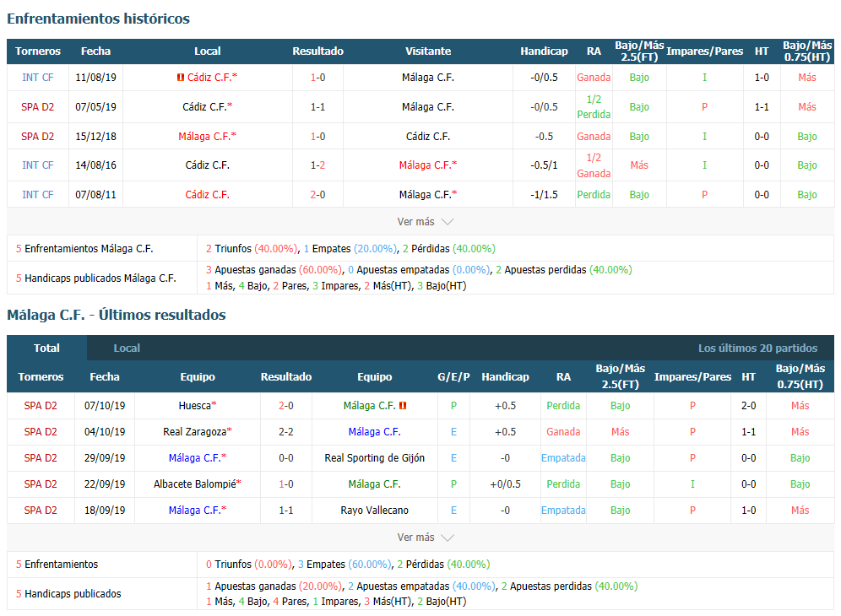Click 5 Handicaps publicados Málaga C.F. label
The width and height of the screenshot is (841, 616).
(x=96, y=278)
